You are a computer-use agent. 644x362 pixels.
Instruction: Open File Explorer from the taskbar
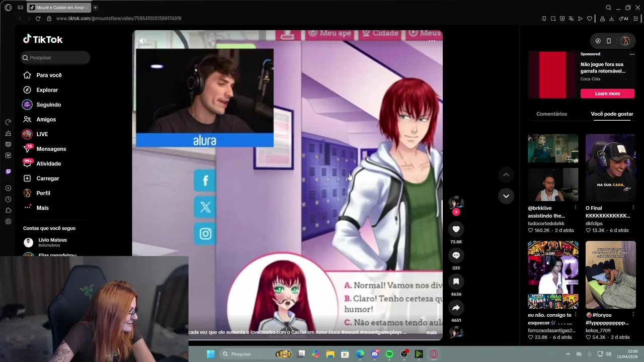click(331, 354)
